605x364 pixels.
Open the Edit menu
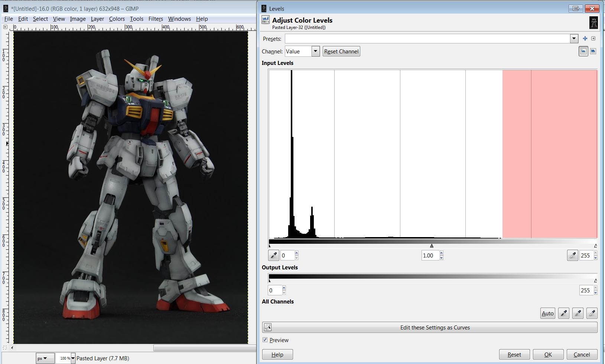click(x=23, y=19)
